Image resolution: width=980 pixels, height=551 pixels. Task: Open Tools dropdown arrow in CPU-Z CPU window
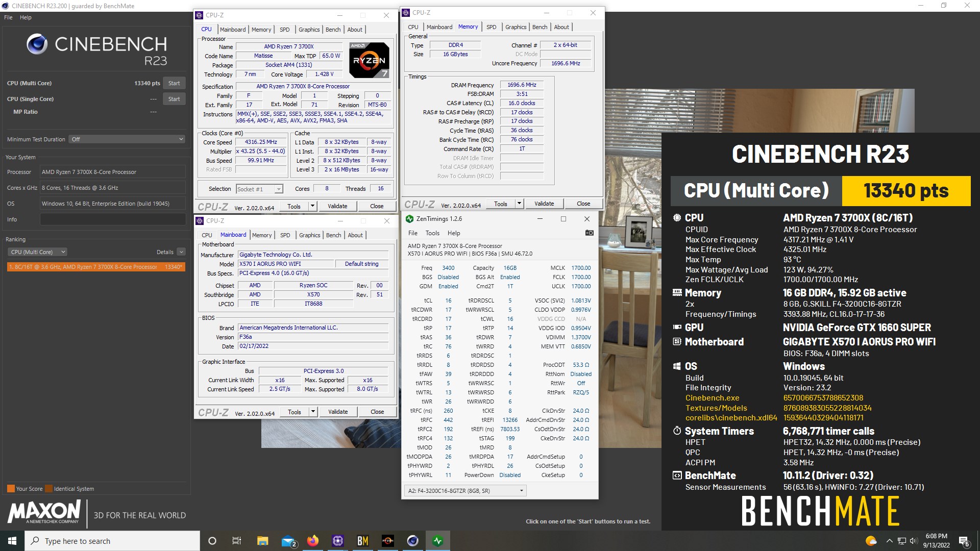312,206
